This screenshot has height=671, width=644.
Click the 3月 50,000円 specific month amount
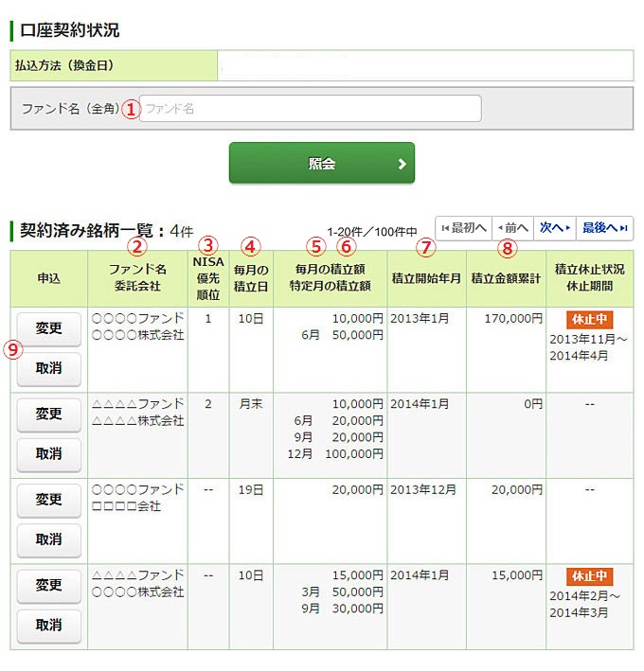pos(343,592)
